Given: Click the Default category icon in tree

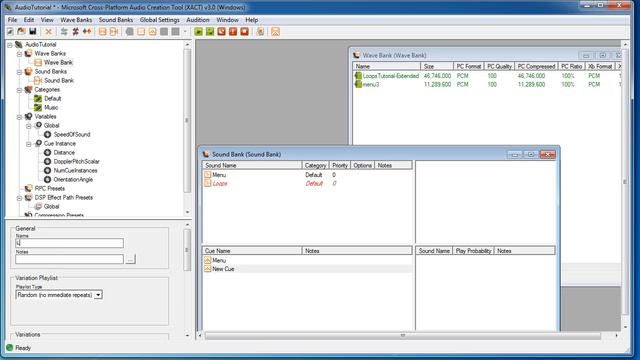Looking at the screenshot, I should [38, 98].
